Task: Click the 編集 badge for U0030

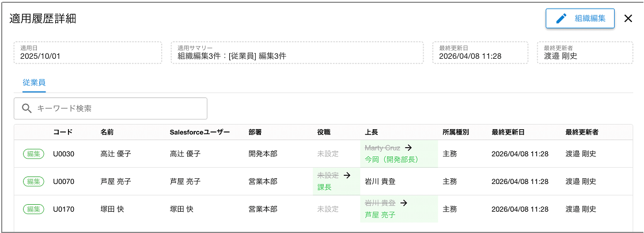Action: (x=33, y=154)
